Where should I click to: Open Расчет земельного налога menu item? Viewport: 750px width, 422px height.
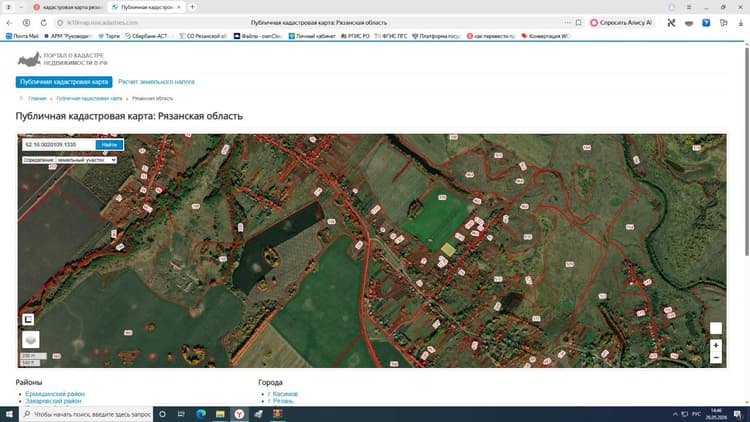156,82
